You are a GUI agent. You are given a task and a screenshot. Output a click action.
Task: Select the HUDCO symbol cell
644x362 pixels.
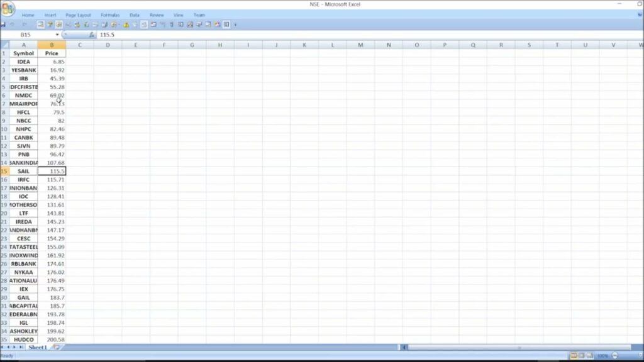pyautogui.click(x=23, y=339)
